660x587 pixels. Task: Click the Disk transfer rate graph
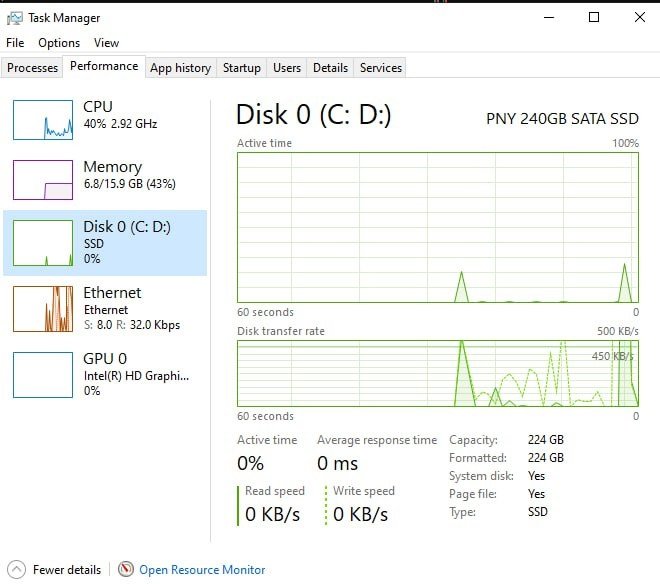point(438,373)
